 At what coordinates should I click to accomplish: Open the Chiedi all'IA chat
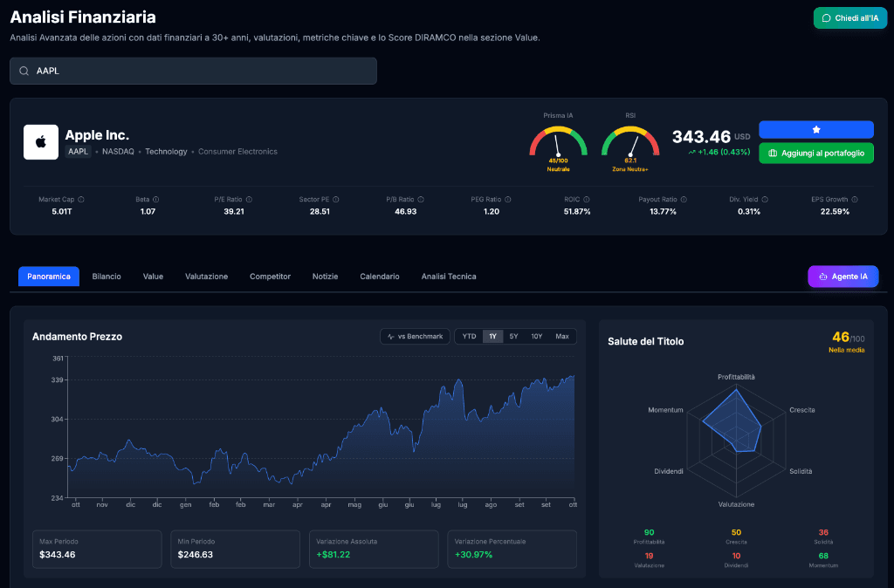pyautogui.click(x=850, y=18)
